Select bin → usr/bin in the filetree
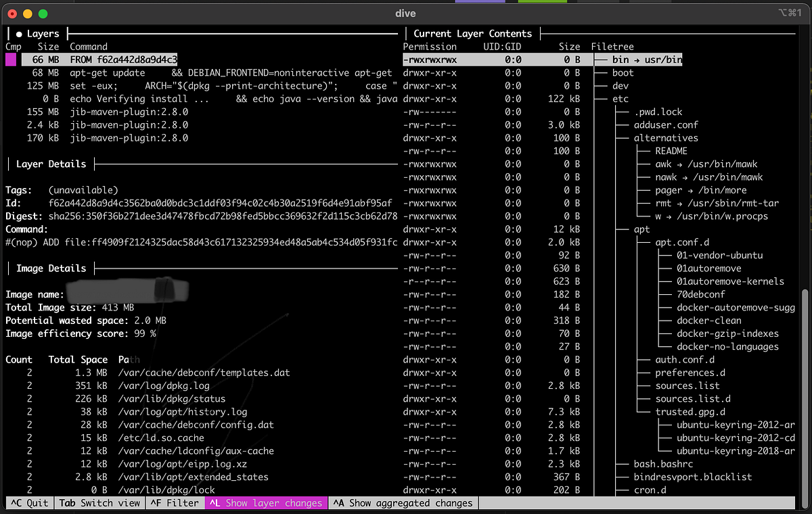The height and width of the screenshot is (514, 812). coord(647,60)
